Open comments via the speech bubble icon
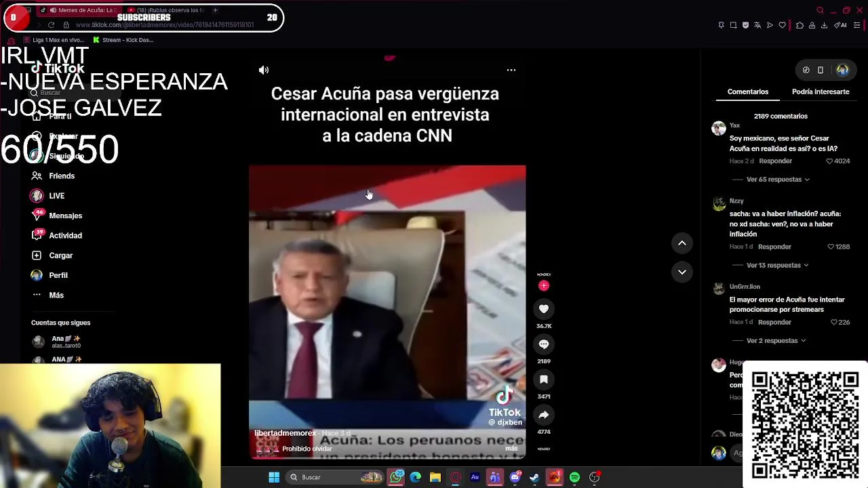The height and width of the screenshot is (488, 868). click(544, 344)
